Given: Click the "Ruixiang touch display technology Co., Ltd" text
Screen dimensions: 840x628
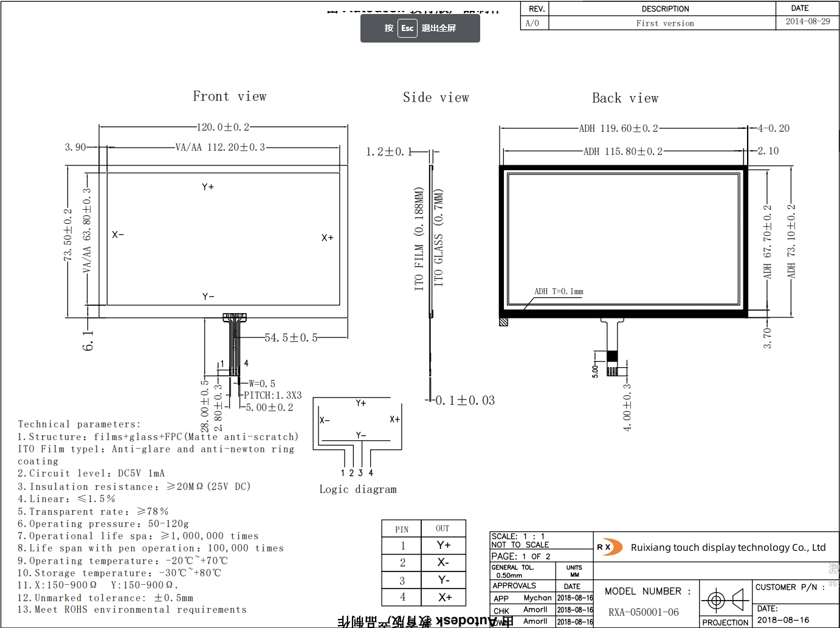Looking at the screenshot, I should [728, 548].
